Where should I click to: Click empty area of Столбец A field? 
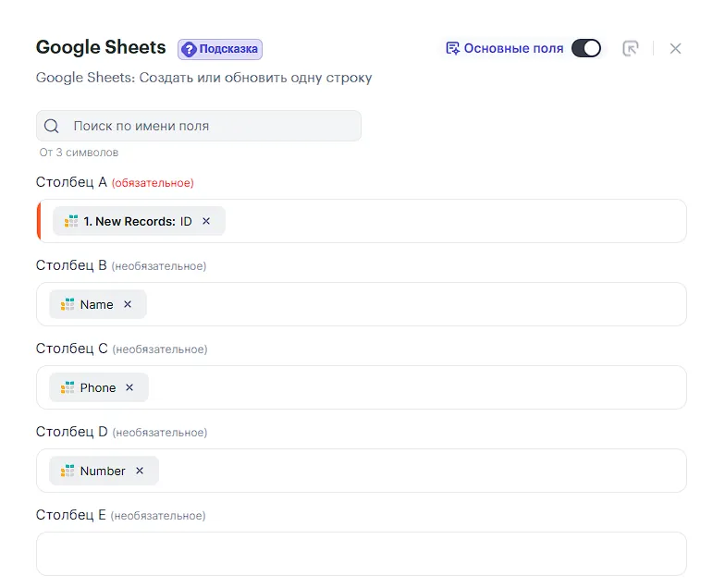click(453, 222)
